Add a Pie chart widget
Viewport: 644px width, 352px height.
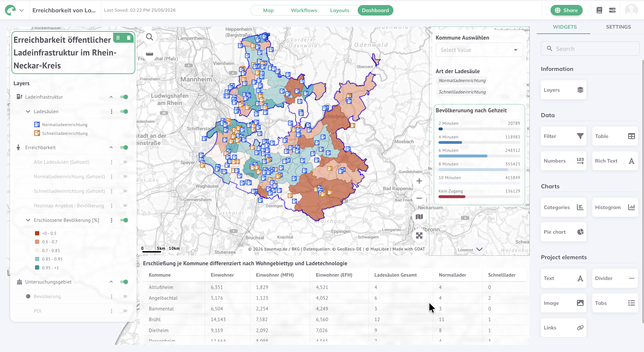[563, 232]
